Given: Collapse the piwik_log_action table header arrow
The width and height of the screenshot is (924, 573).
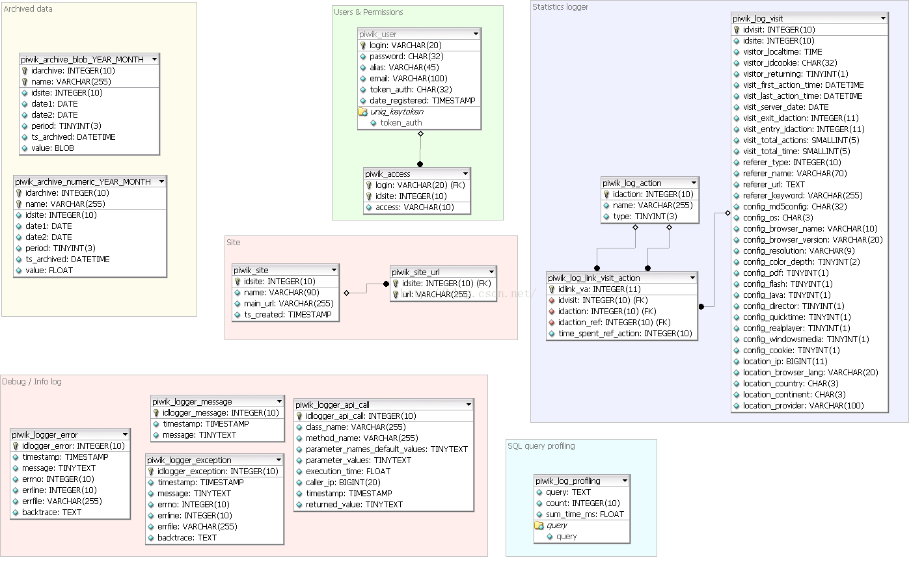Looking at the screenshot, I should (x=694, y=183).
